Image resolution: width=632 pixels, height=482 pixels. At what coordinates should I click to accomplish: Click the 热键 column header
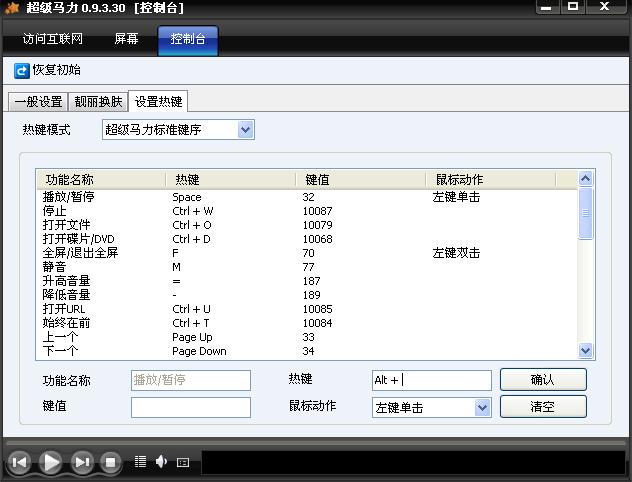[x=231, y=180]
